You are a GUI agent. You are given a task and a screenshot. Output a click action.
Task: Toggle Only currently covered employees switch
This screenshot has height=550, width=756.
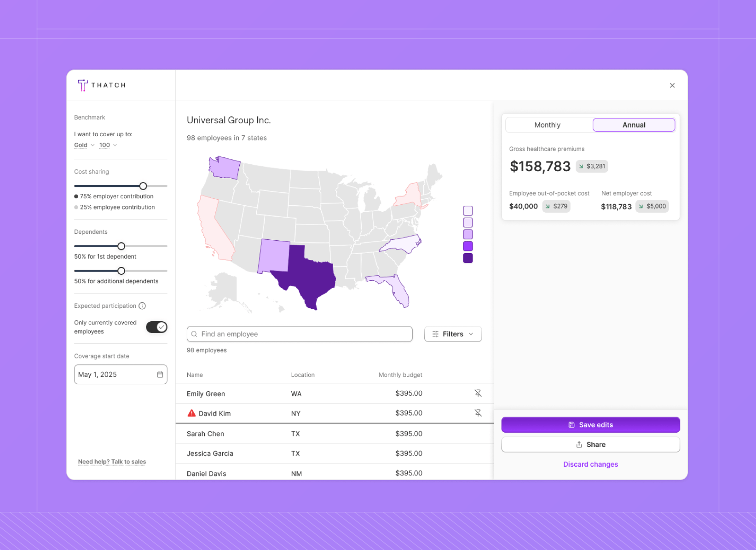(x=156, y=327)
